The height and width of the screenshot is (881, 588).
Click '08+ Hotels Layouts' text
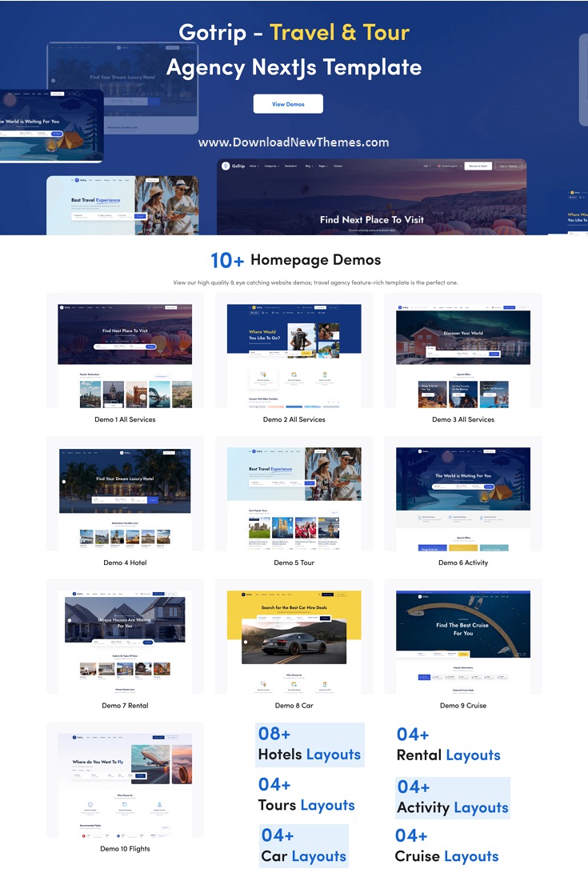coord(310,744)
